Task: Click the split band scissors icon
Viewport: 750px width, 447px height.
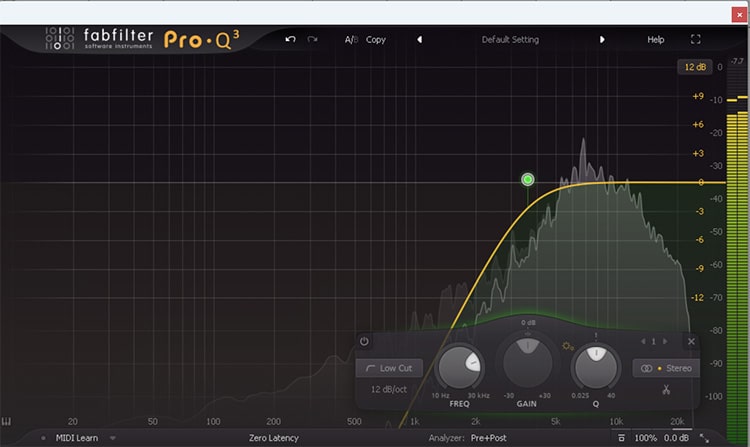Action: pos(666,389)
